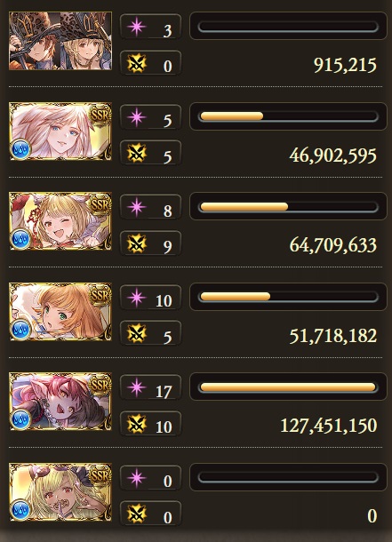Click the pink star icon in the bottom row
The image size is (392, 542).
(136, 478)
